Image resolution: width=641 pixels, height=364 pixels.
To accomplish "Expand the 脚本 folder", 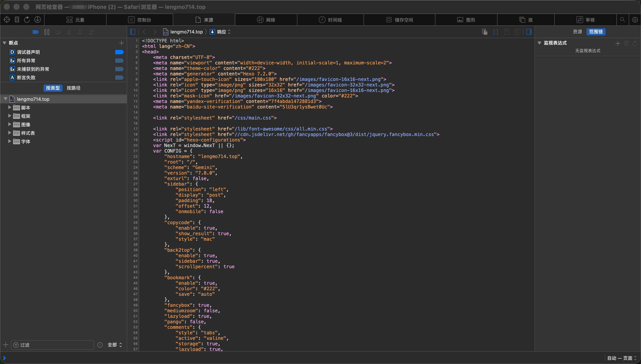I will pos(10,107).
